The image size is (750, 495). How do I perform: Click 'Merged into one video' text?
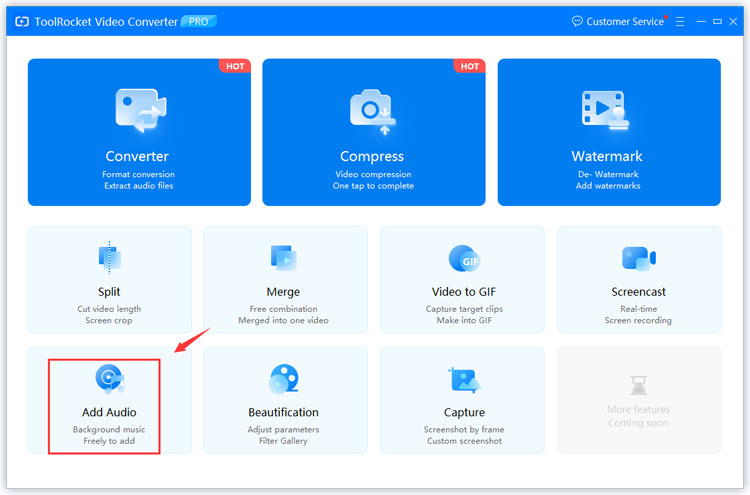(283, 320)
